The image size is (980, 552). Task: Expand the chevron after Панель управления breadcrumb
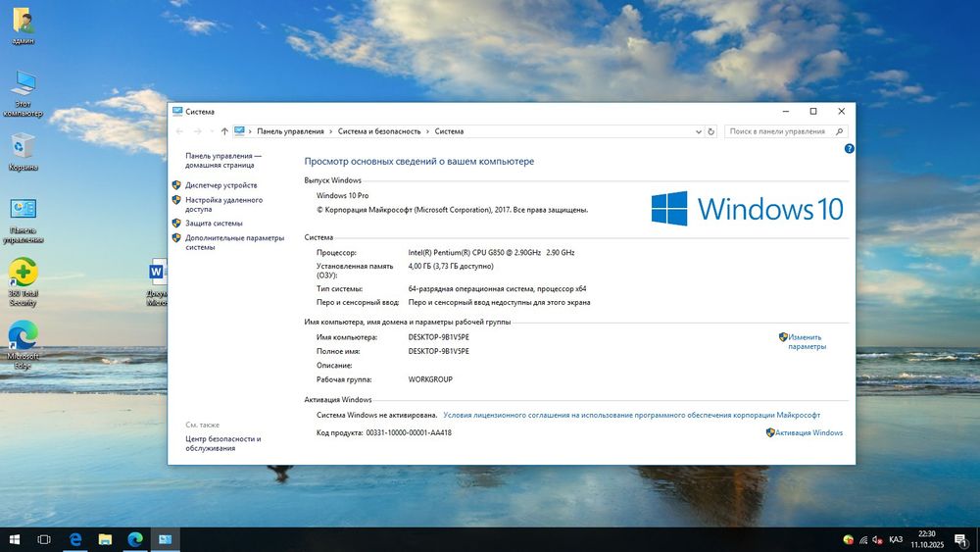331,132
